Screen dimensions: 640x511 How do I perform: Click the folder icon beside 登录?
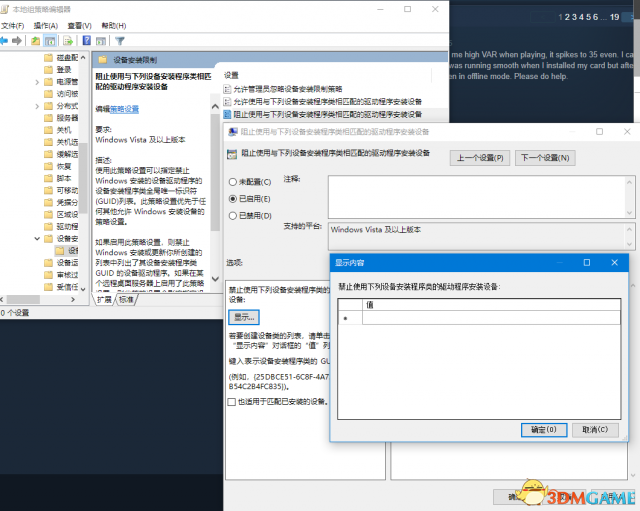coord(49,70)
